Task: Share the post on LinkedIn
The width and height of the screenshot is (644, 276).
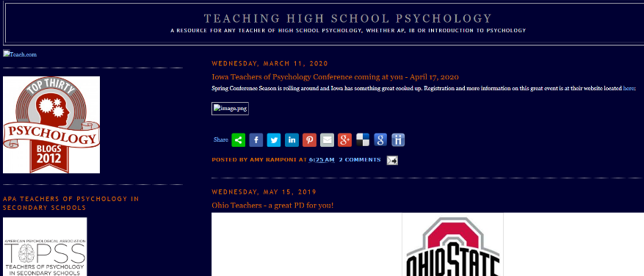Action: pos(292,140)
